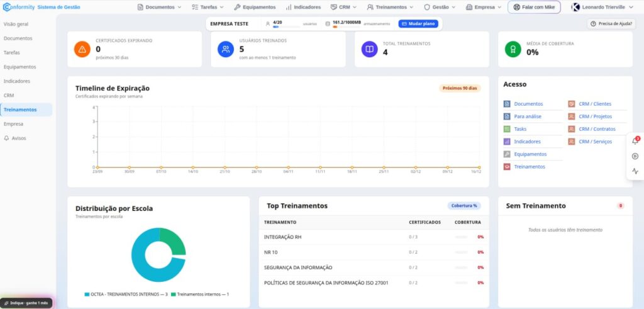This screenshot has width=644, height=309.
Task: Open the Leonardo Trierville user menu chevron
Action: click(x=631, y=7)
